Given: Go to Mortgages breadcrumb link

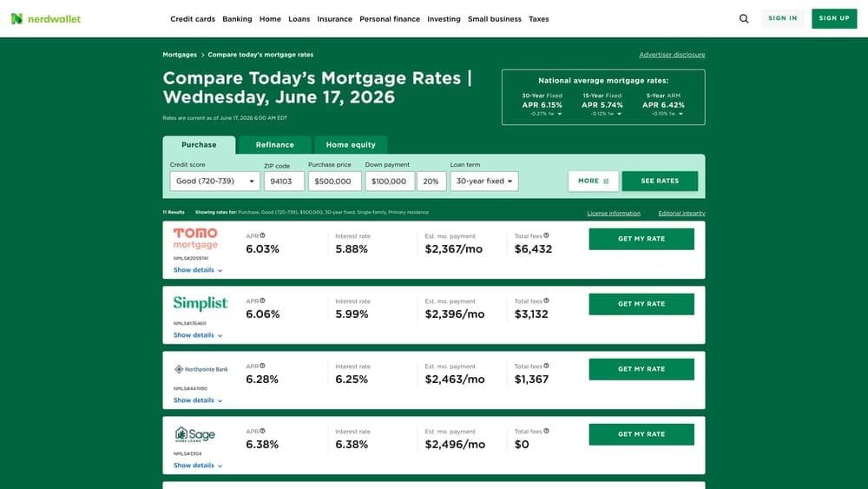Looking at the screenshot, I should pos(180,55).
